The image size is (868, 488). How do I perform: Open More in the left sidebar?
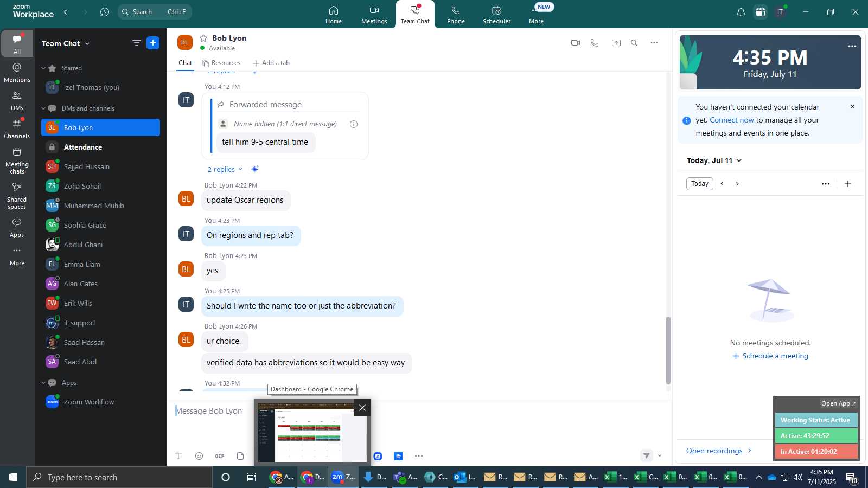coord(17,256)
